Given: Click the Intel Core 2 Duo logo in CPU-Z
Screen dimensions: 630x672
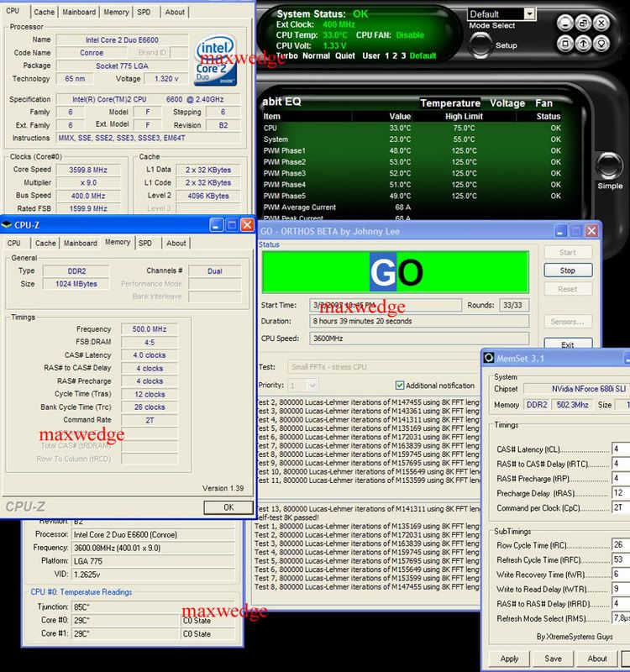Looking at the screenshot, I should pos(217,60).
